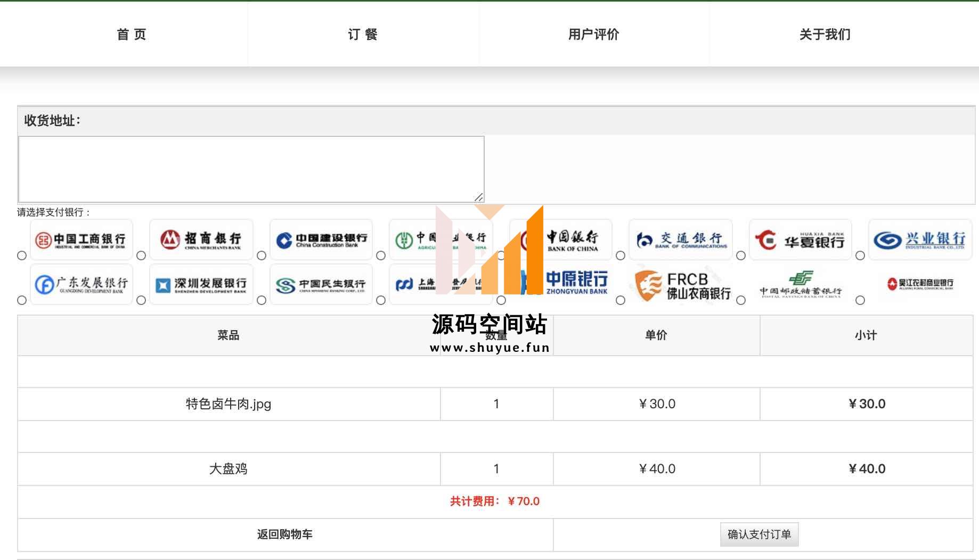
Task: Click the 深圳发展银行 logo
Action: point(201,284)
